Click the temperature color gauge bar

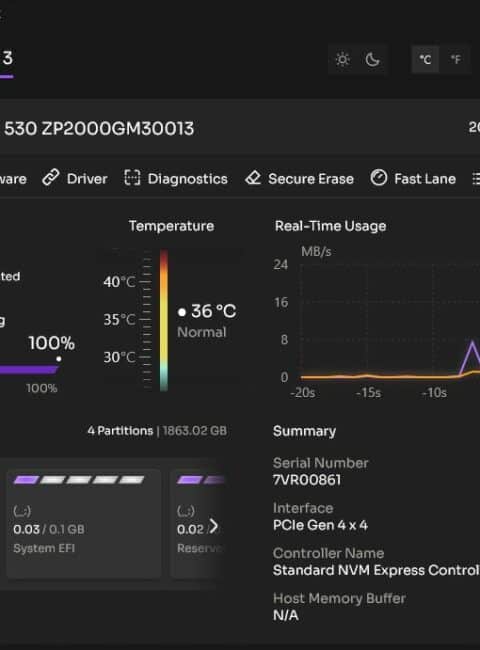point(164,320)
